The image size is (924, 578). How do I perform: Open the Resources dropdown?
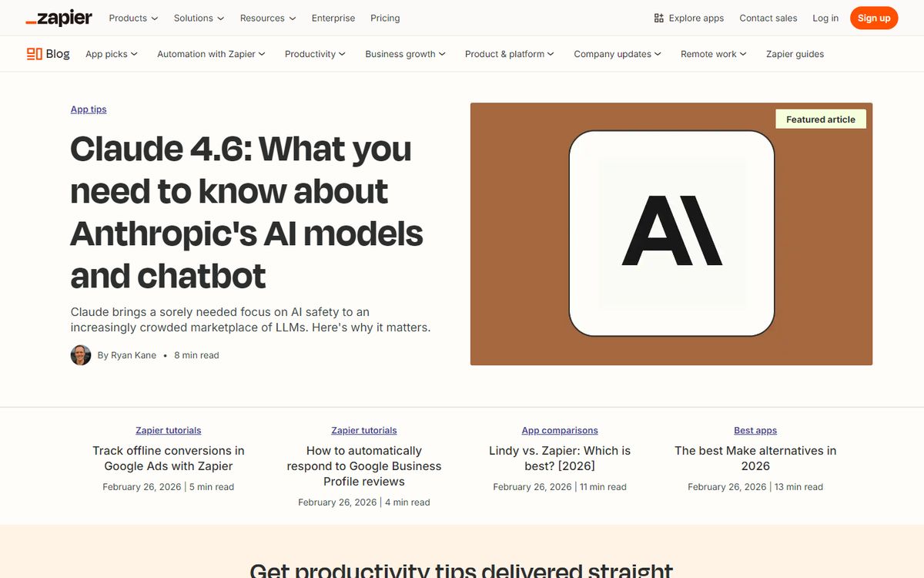(x=268, y=18)
